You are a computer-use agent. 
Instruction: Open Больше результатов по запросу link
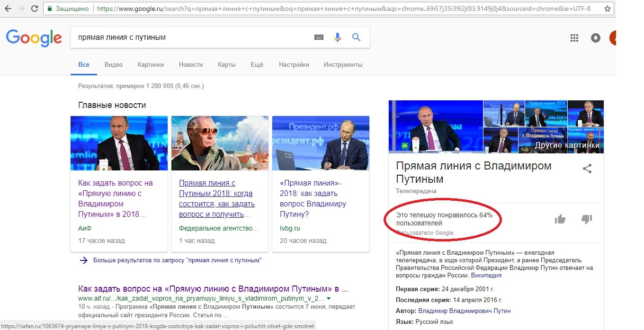[178, 260]
